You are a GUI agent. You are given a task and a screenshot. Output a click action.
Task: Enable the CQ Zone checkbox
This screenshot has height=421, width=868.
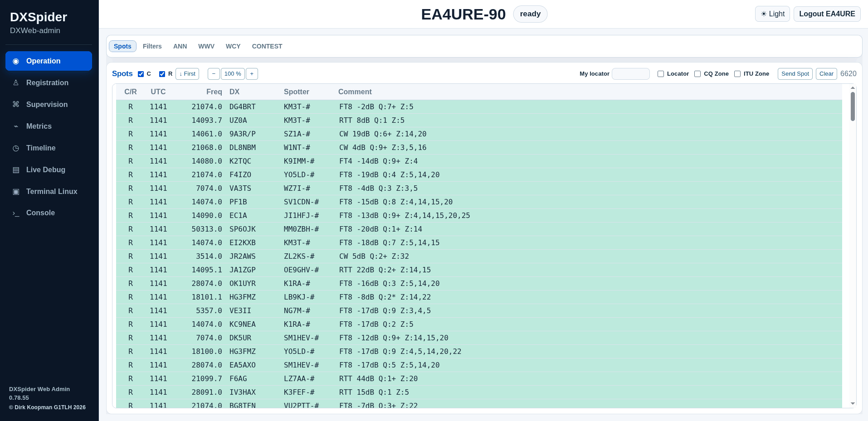coord(697,74)
